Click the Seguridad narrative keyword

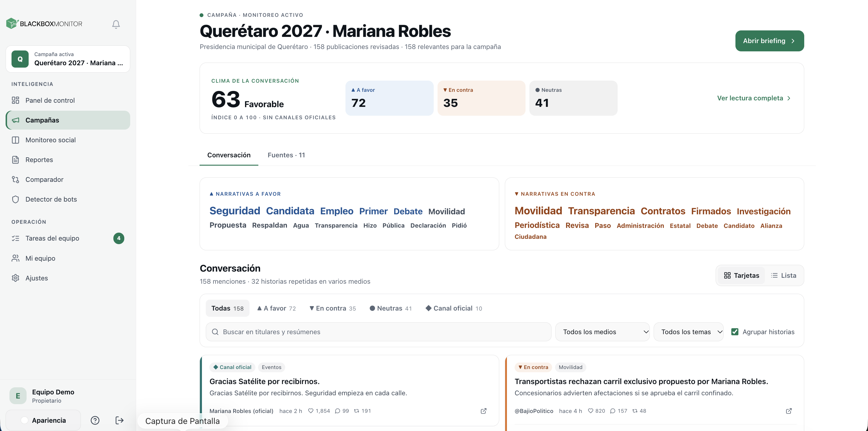coord(235,210)
